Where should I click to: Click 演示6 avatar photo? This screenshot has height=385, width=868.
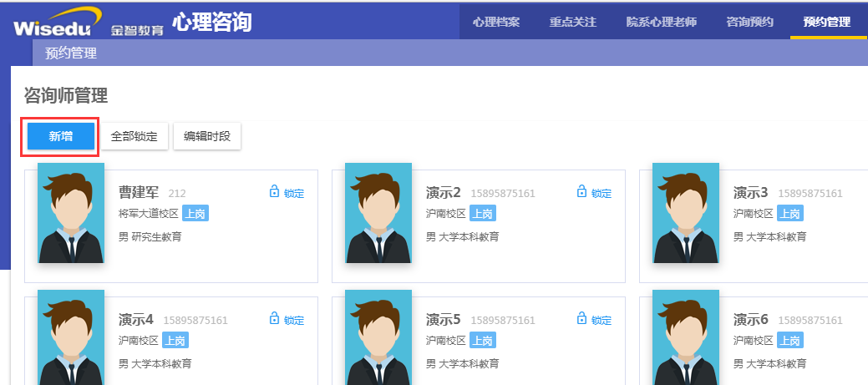[x=686, y=337]
